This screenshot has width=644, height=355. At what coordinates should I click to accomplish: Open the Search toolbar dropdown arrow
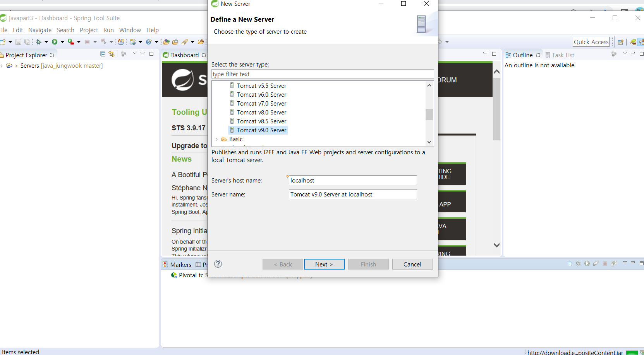192,42
